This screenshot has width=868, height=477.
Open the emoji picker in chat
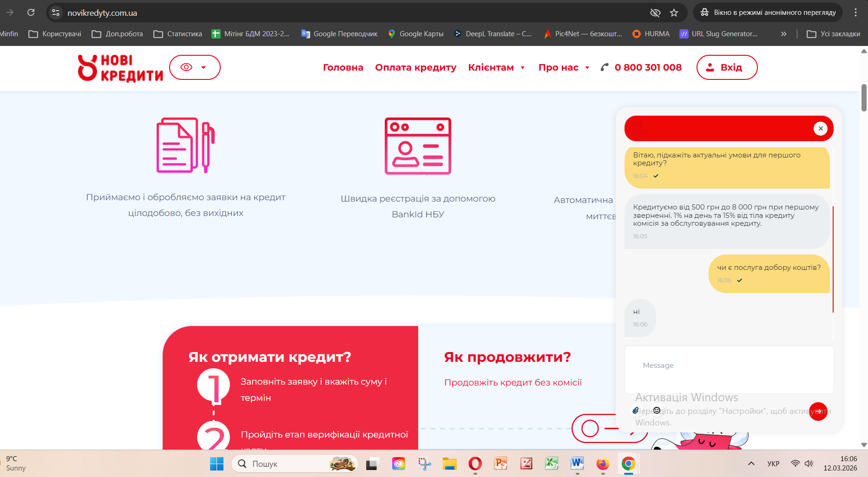[657, 411]
